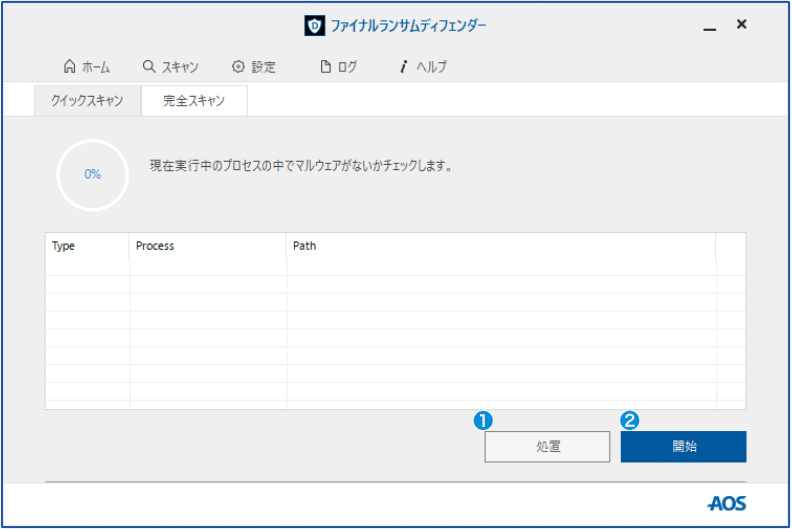The image size is (792, 529).
Task: Click the settings gear icon
Action: coord(238,66)
